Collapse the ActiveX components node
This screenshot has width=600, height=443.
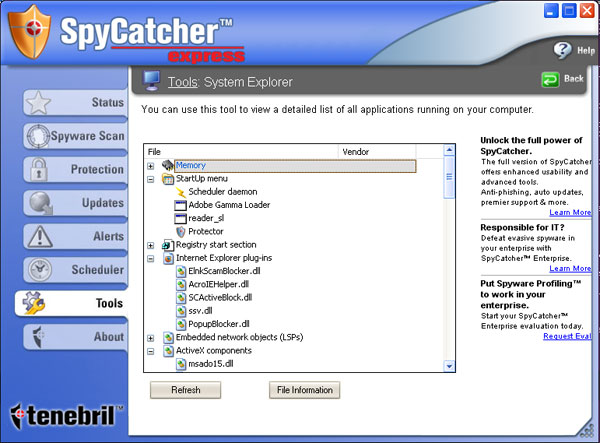pyautogui.click(x=151, y=351)
